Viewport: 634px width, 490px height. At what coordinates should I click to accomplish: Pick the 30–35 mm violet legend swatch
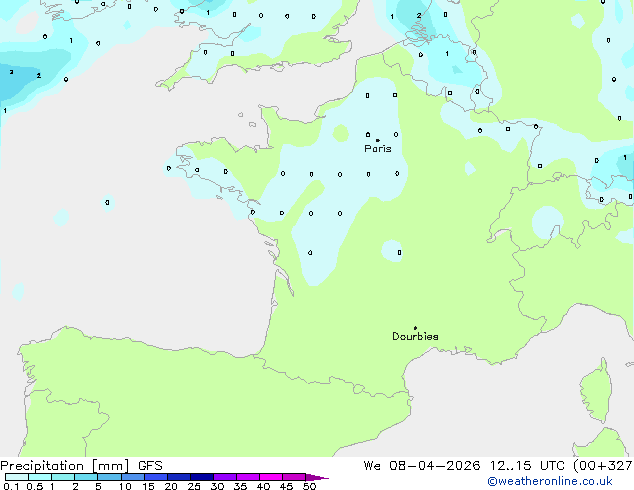pos(225,477)
